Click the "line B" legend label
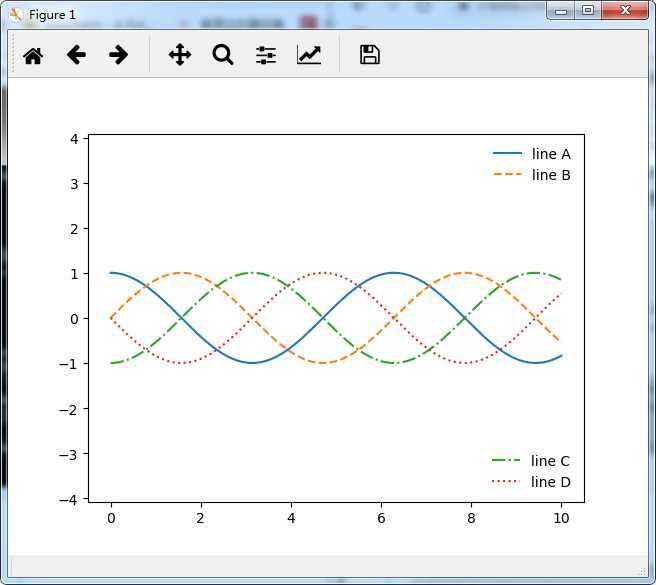The image size is (656, 585). (x=551, y=175)
